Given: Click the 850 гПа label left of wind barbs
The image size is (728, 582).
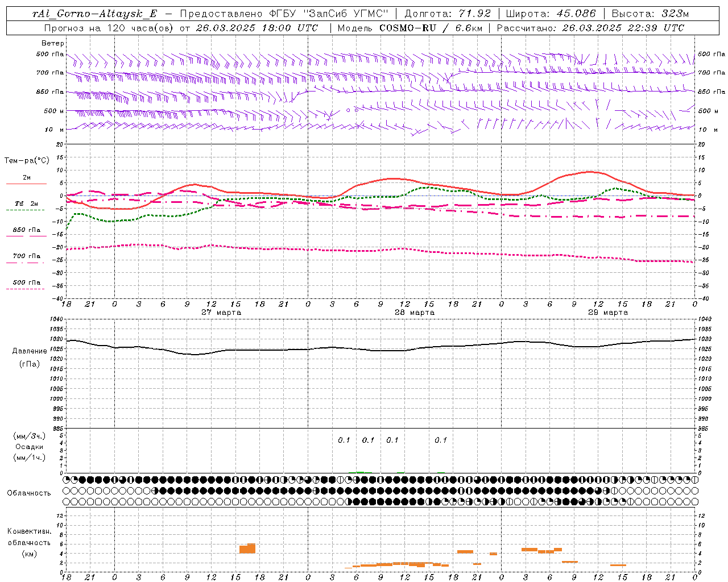Looking at the screenshot, I should 50,92.
